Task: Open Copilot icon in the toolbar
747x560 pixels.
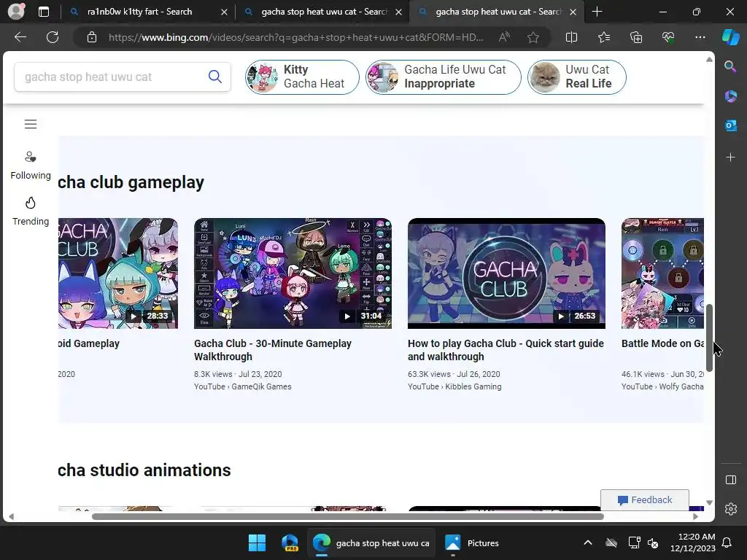Action: point(730,37)
